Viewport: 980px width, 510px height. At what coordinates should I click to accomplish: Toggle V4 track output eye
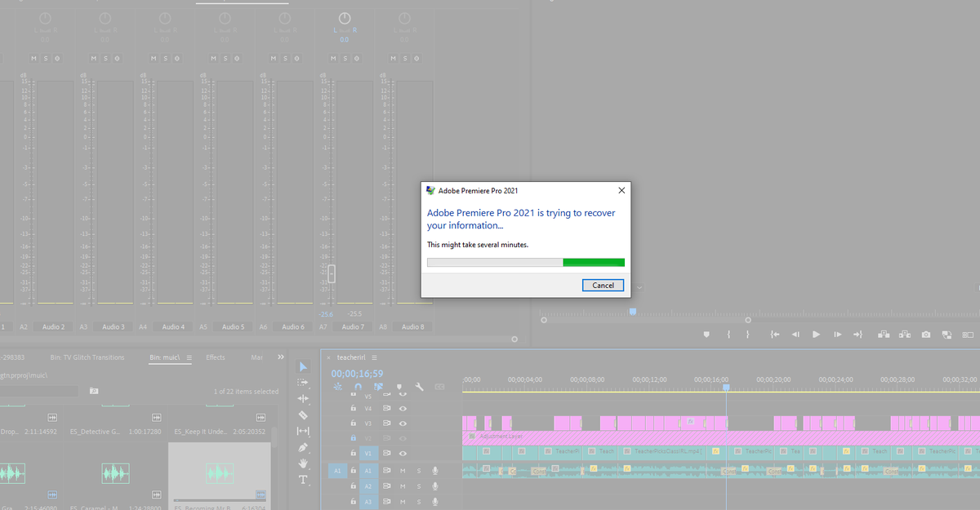403,408
